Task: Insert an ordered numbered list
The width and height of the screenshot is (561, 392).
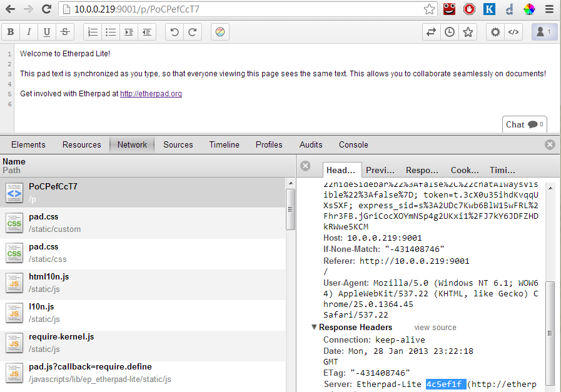Action: click(93, 32)
